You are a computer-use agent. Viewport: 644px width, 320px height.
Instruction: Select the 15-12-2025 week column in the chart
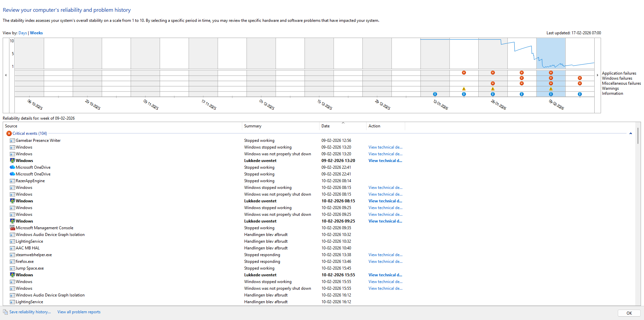[319, 67]
